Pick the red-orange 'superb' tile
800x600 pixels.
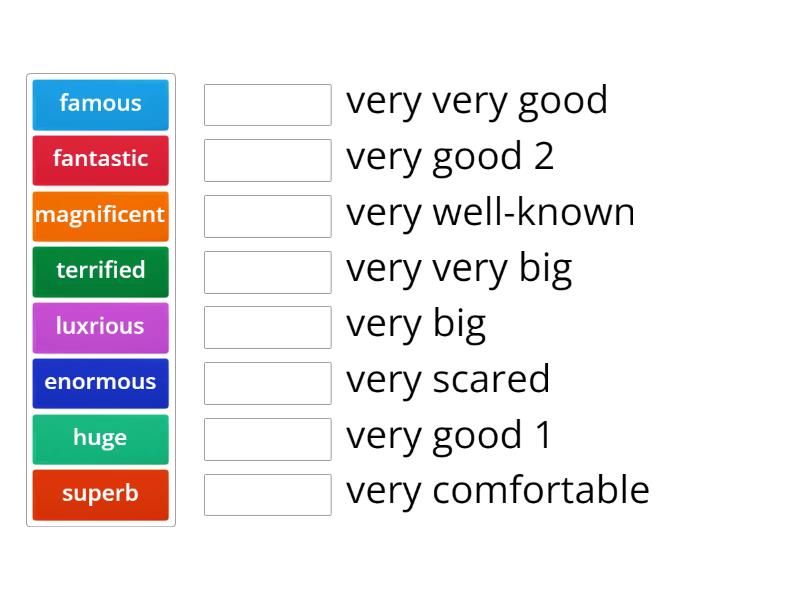[x=100, y=494]
